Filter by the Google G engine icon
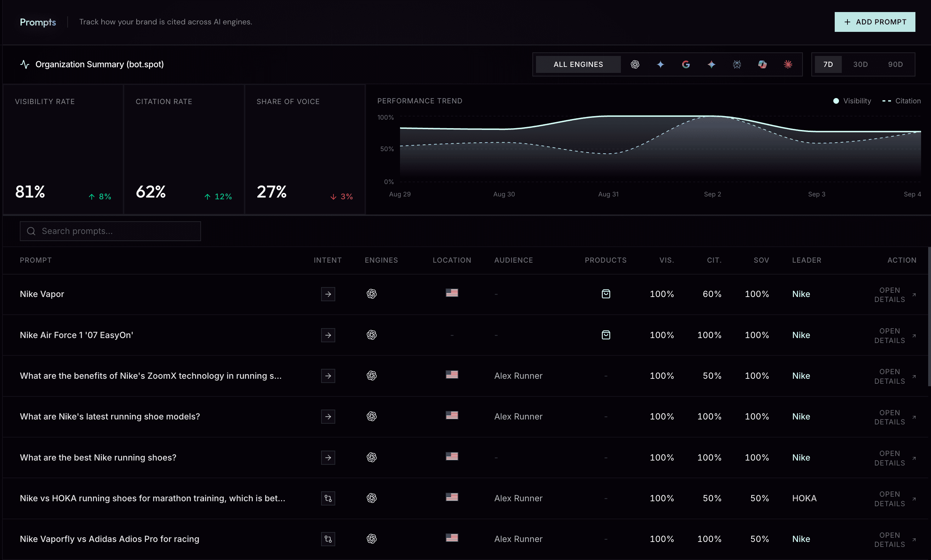This screenshot has height=560, width=931. click(x=686, y=64)
